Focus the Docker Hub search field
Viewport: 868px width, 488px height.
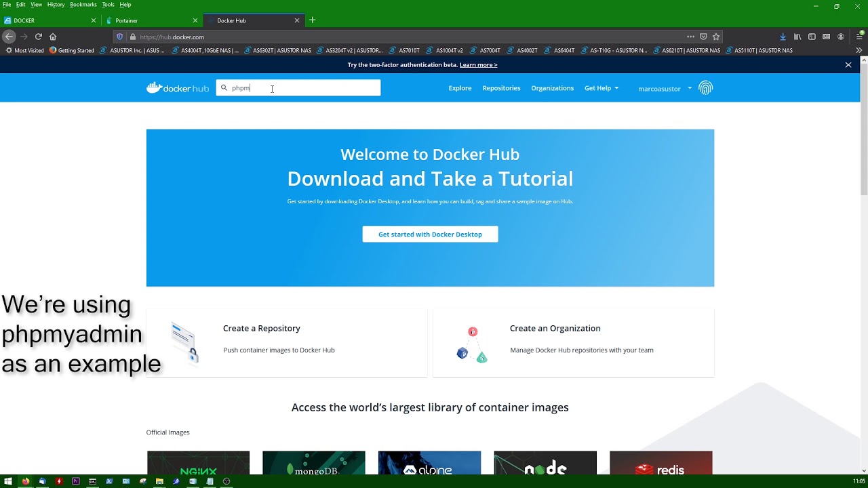(x=298, y=88)
